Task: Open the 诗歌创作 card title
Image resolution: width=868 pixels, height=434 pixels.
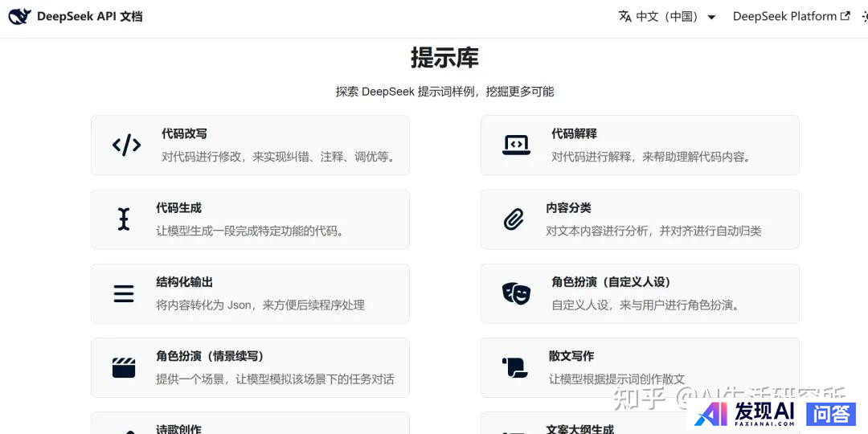Action: pos(178,429)
